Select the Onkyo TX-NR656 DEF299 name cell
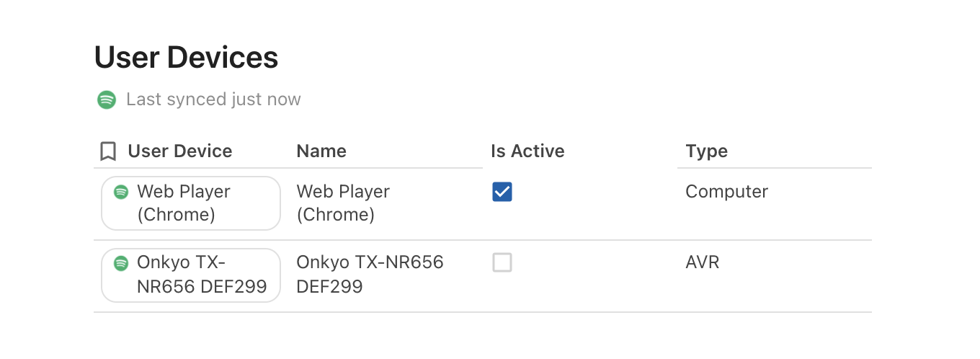Image resolution: width=980 pixels, height=359 pixels. (x=370, y=275)
